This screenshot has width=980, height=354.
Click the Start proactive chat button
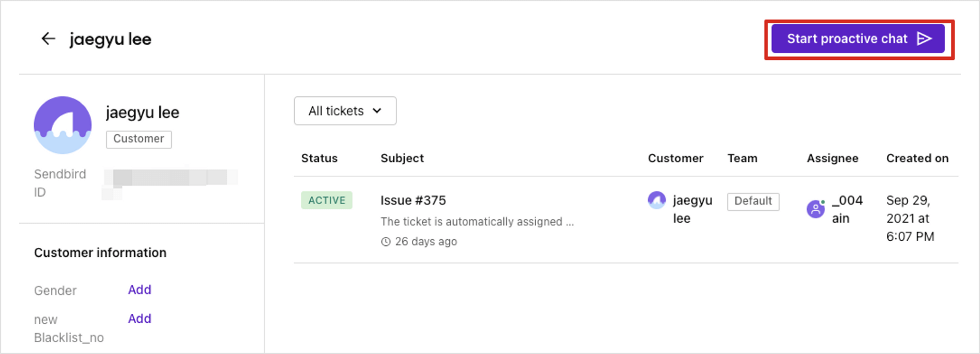[x=847, y=38]
